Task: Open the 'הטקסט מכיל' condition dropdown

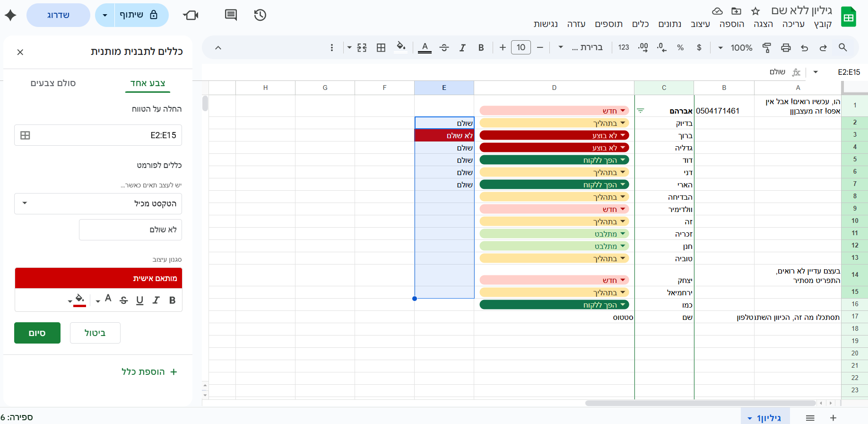Action: point(98,203)
